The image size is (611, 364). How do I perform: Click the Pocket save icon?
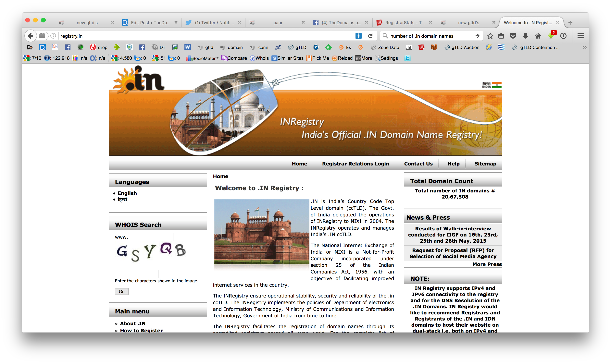(513, 36)
